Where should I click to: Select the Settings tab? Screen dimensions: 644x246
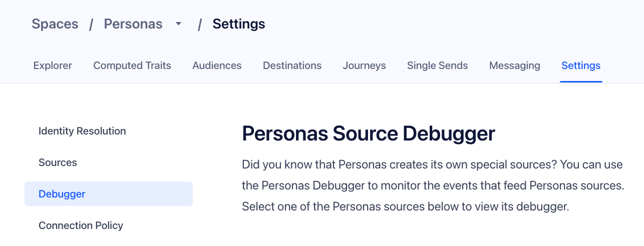pyautogui.click(x=581, y=65)
